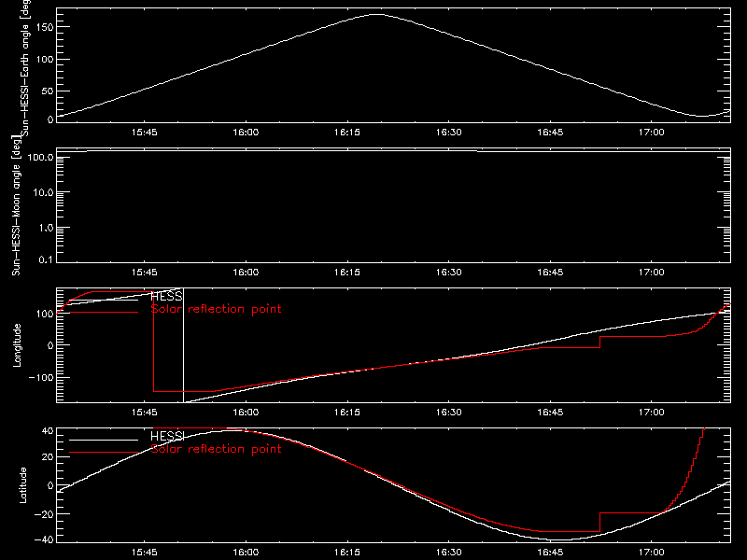Click 17:00 under the Longitude plot
Screen dimensions: 747x560
pos(651,413)
